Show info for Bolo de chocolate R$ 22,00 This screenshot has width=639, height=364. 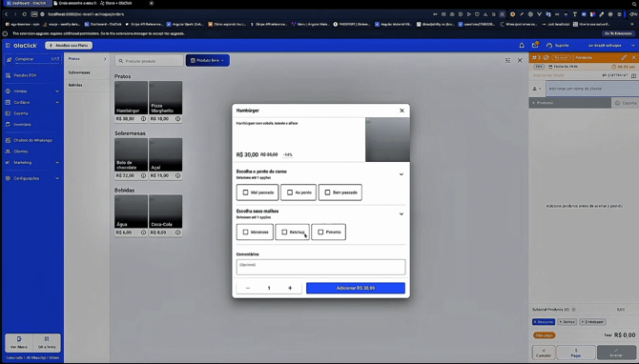[x=143, y=176]
